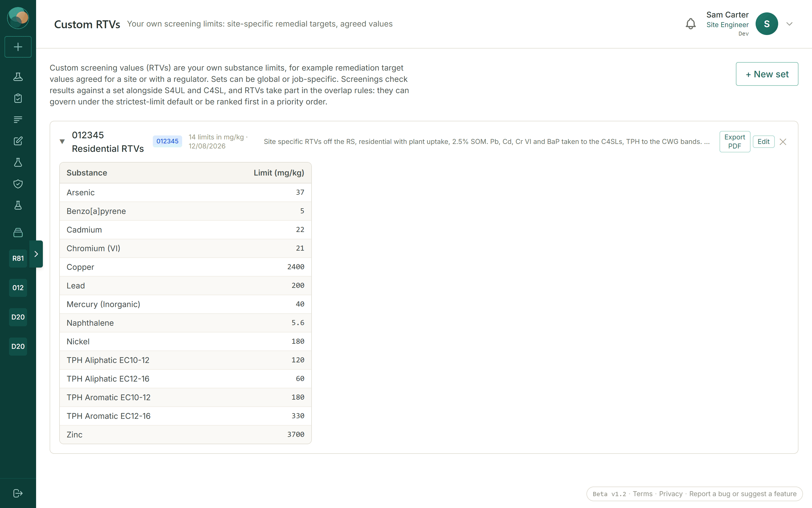The width and height of the screenshot is (812, 508).
Task: Remove the 012345 Residential RTVs set with the X
Action: click(783, 142)
